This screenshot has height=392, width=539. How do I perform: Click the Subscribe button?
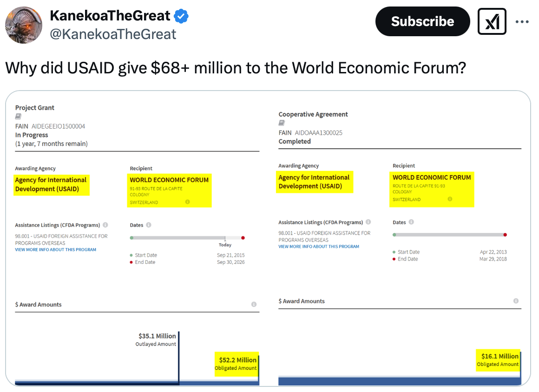point(422,21)
